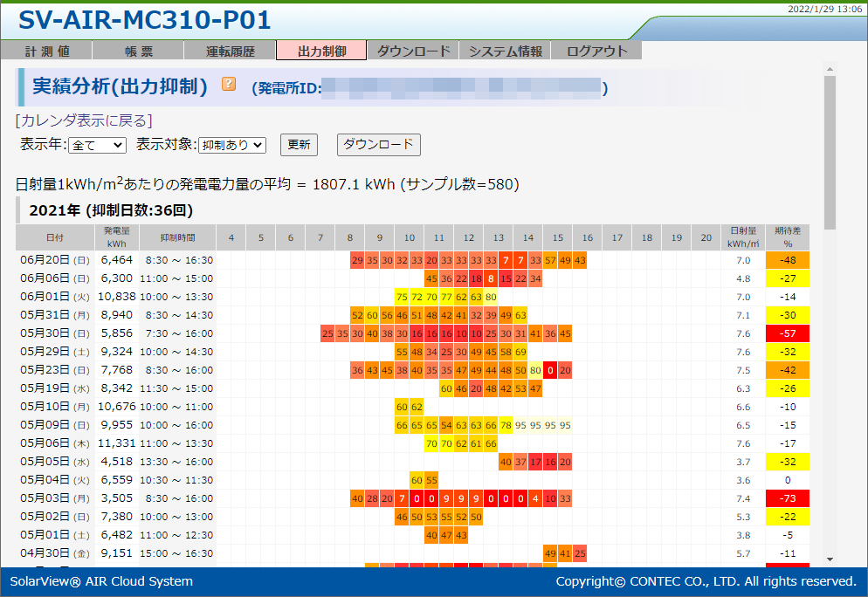Click the orange help question mark icon
This screenshot has height=597, width=868.
click(x=229, y=85)
